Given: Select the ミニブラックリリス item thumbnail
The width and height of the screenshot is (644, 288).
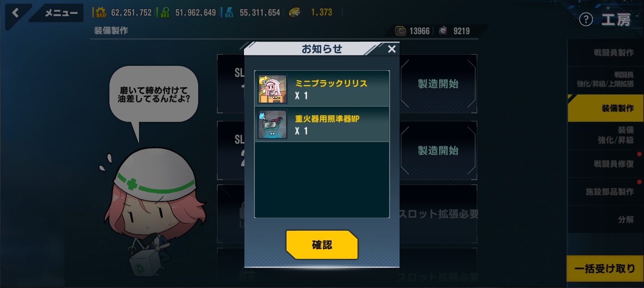Looking at the screenshot, I should point(273,89).
